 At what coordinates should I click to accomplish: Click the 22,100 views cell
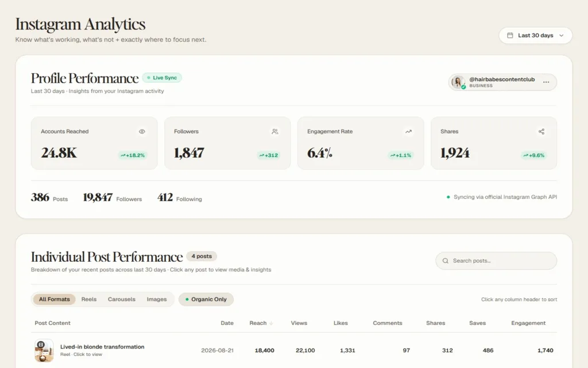click(x=305, y=350)
